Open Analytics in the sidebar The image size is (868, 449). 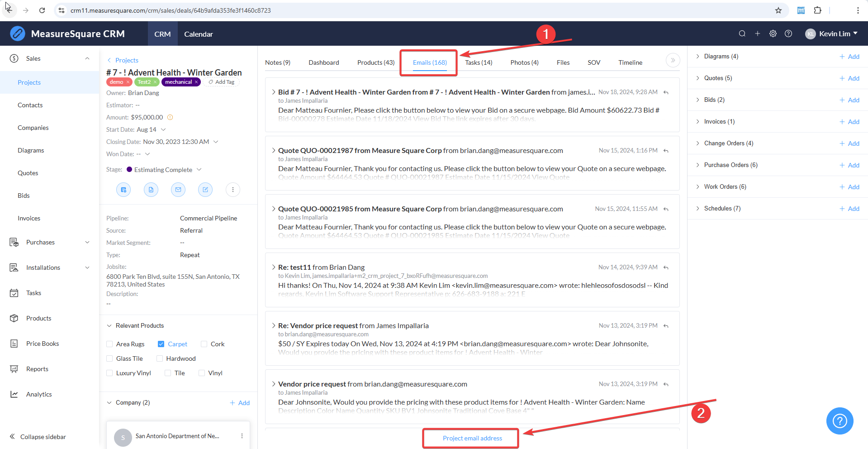39,394
